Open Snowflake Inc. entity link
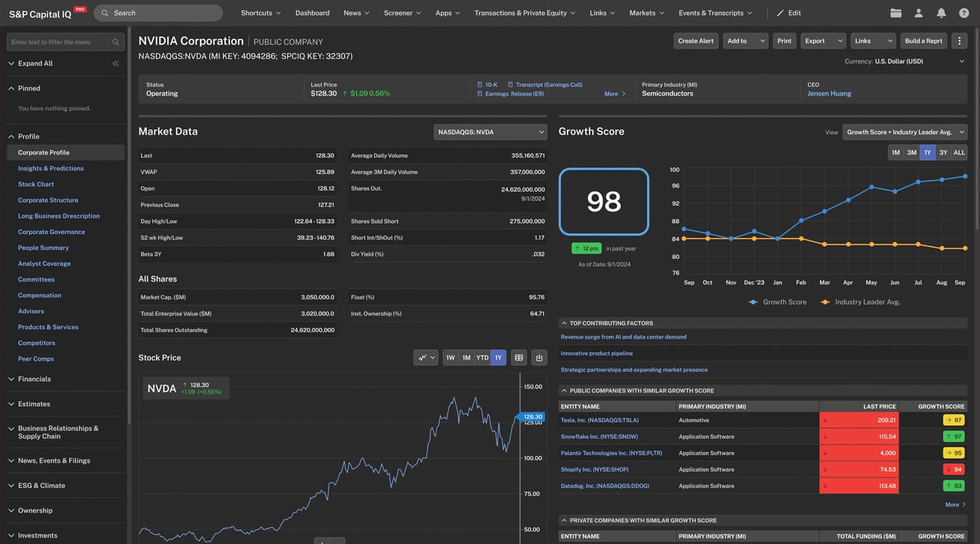 [599, 437]
